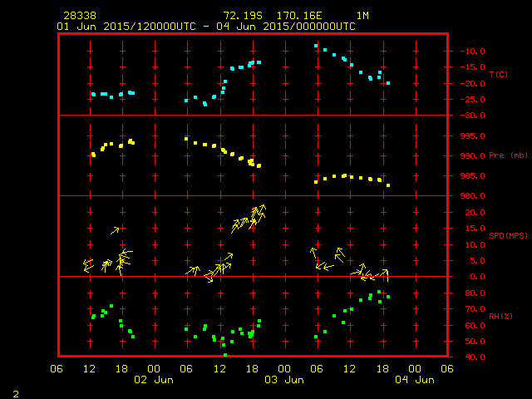
Task: Click the 00 hour tick above 04 Jun
Action: tap(415, 369)
